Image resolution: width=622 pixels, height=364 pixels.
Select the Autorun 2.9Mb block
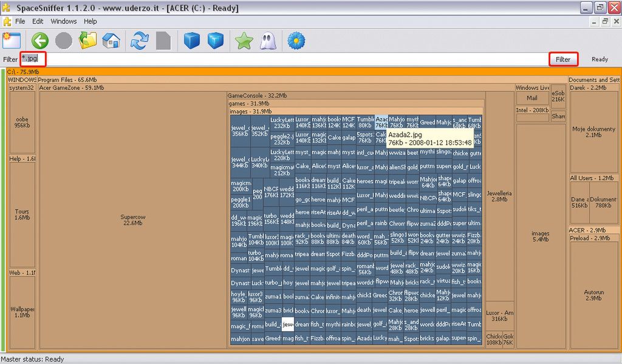pos(593,294)
